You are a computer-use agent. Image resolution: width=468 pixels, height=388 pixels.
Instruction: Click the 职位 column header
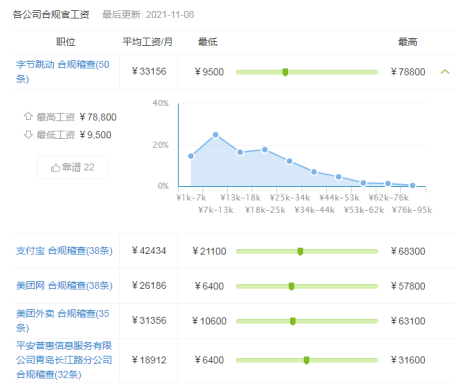(66, 42)
